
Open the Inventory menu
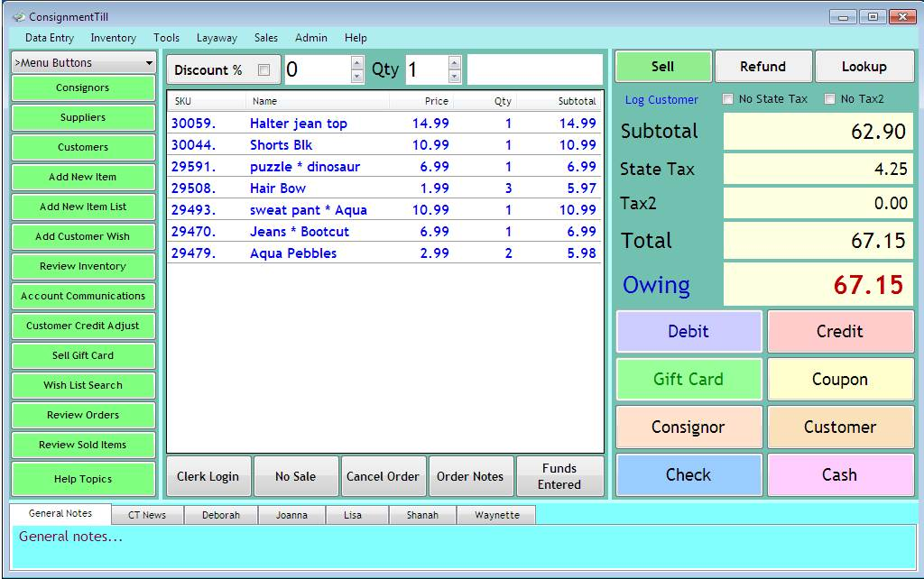113,38
